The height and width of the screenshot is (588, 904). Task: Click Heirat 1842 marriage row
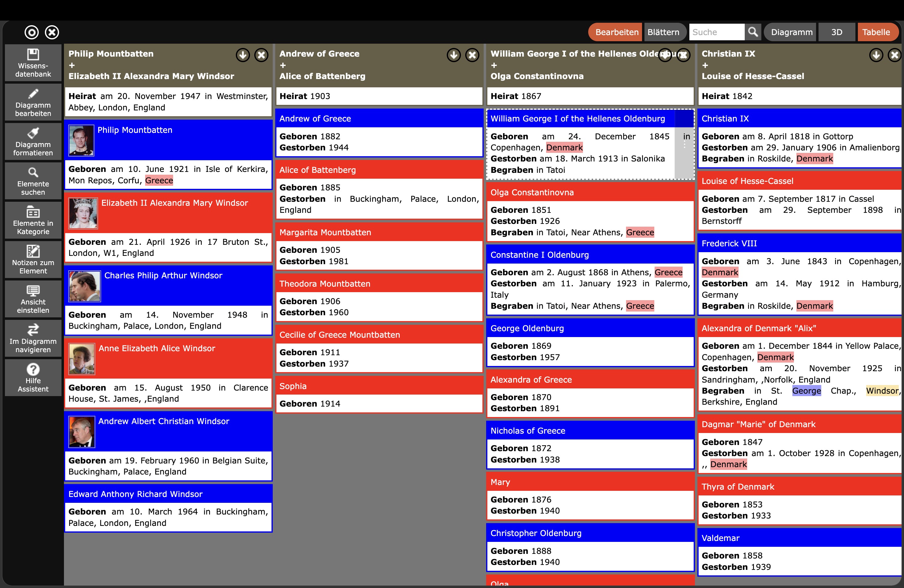pos(800,96)
